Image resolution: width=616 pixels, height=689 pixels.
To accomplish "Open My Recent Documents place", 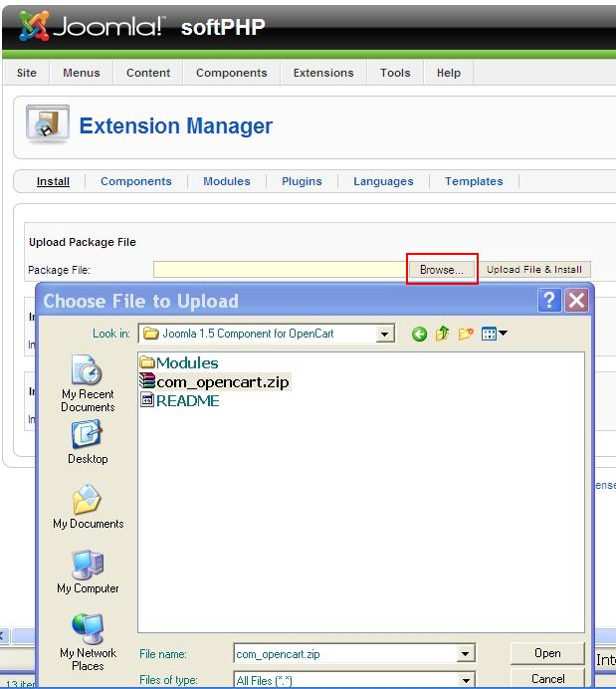I will (x=88, y=383).
